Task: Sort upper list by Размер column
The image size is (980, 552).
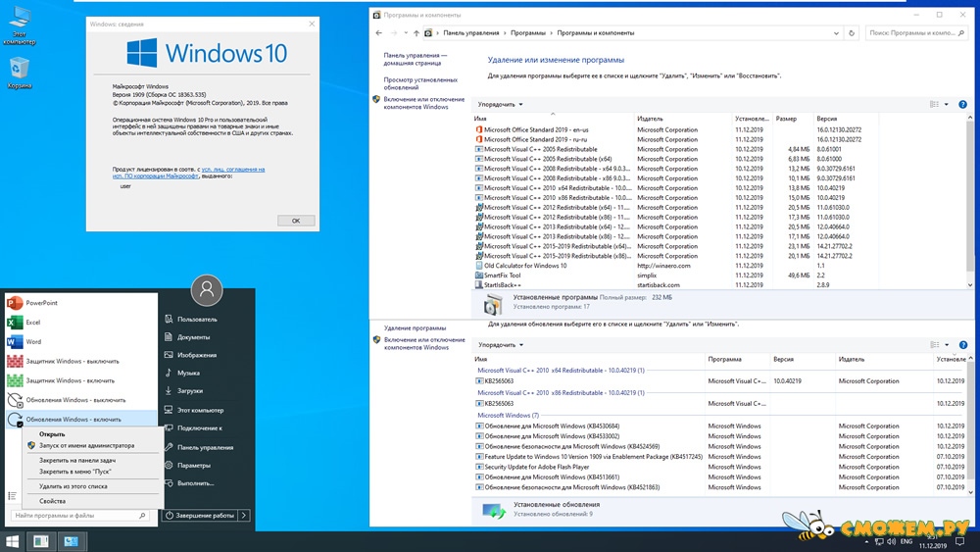Action: [786, 119]
